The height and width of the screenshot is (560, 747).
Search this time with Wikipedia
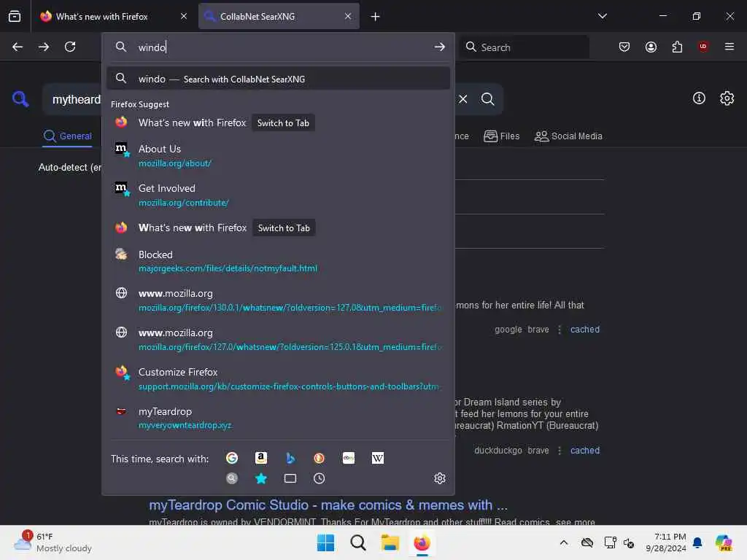378,458
